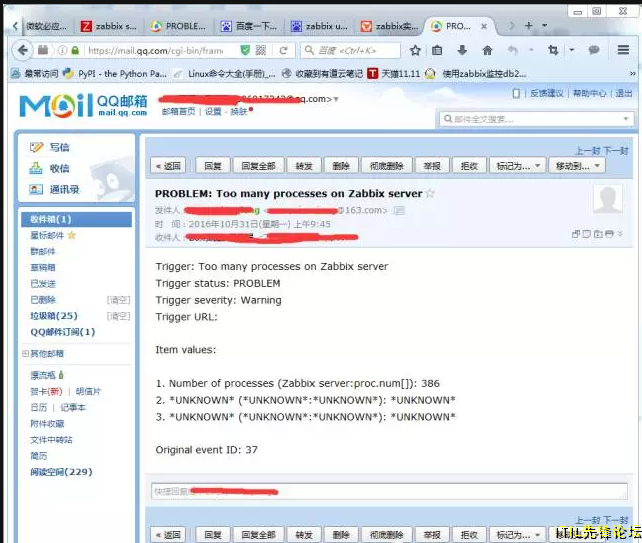
Task: Open the QR code icon in address bar
Action: [x=261, y=50]
